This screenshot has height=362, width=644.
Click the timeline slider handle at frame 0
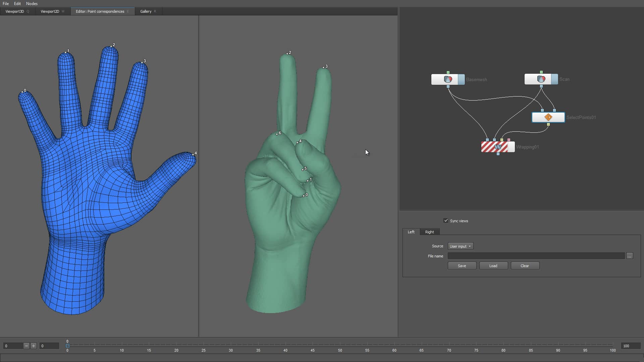67,346
